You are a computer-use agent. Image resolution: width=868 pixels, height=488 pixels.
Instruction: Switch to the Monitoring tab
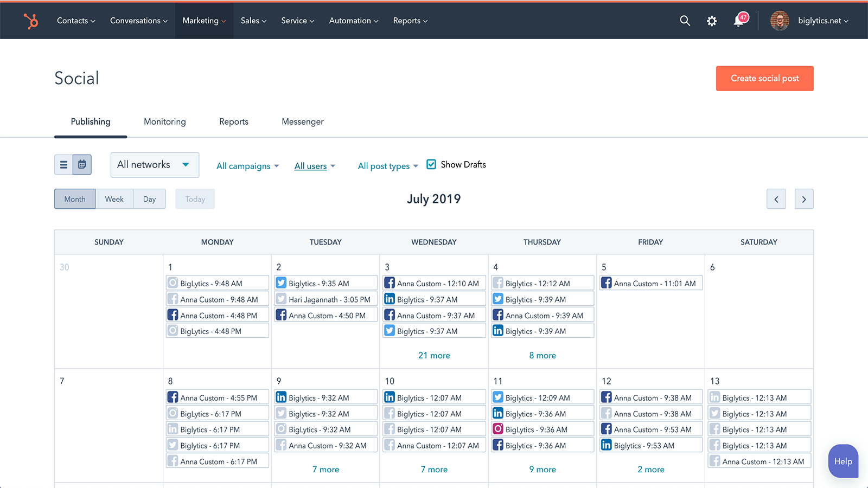164,121
